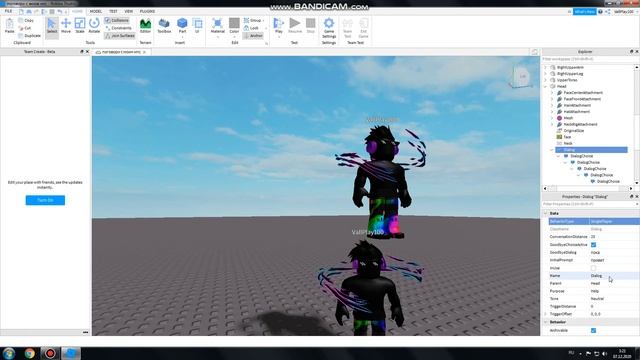Expand the Mesh node under Head
The image size is (640, 360).
552,118
